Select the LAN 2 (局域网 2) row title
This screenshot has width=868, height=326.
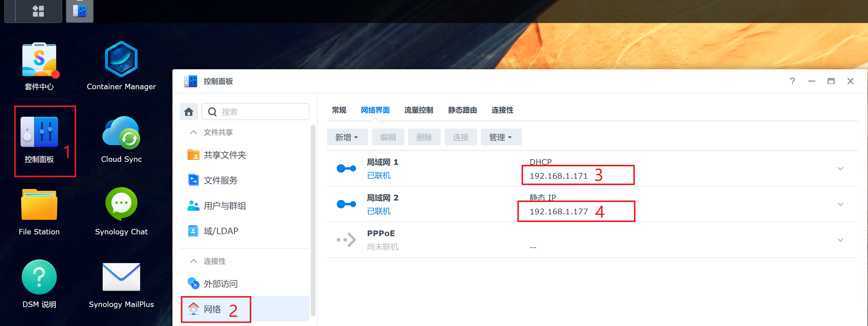pyautogui.click(x=382, y=198)
